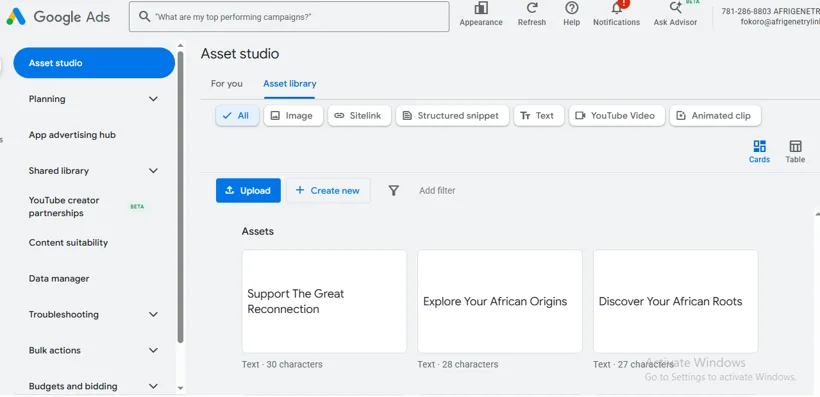Screen dimensions: 820x397
Task: Open the Ask Advisor icon
Action: coord(675,7)
